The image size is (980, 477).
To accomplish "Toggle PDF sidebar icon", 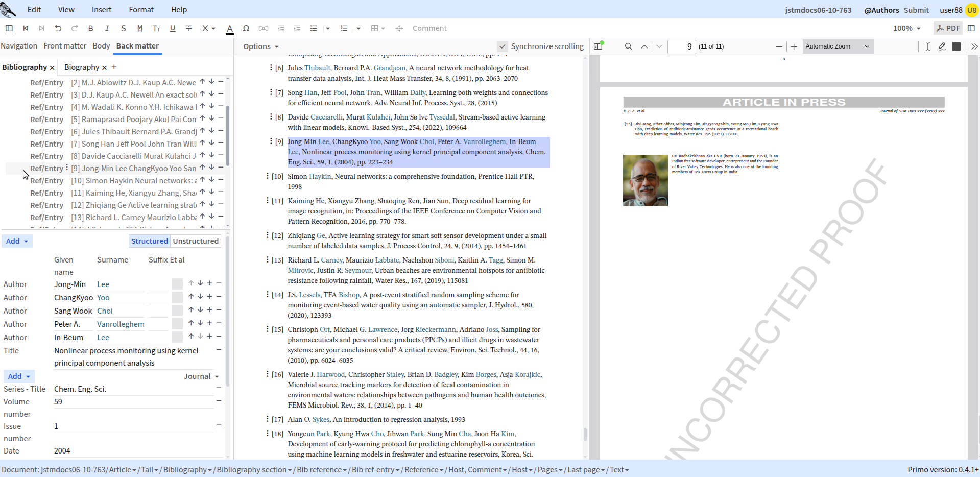I will pyautogui.click(x=599, y=46).
